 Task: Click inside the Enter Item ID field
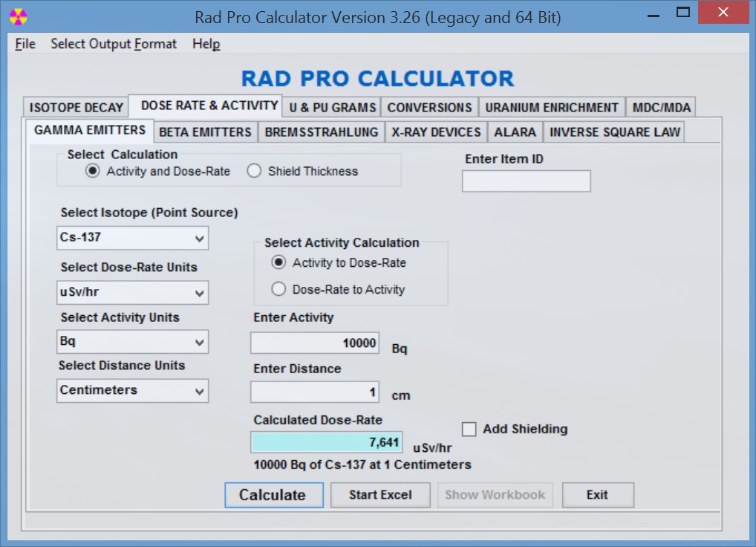[526, 181]
